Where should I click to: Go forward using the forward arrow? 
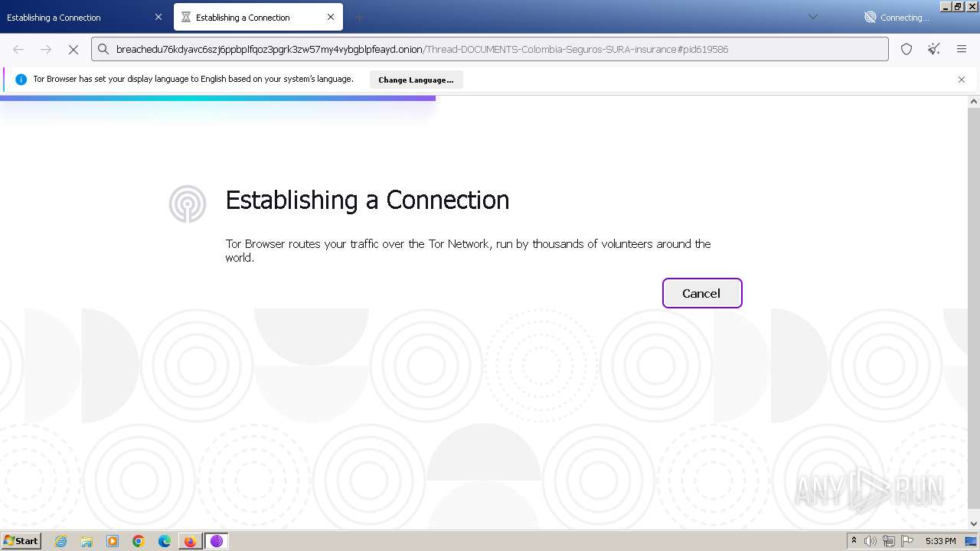46,49
